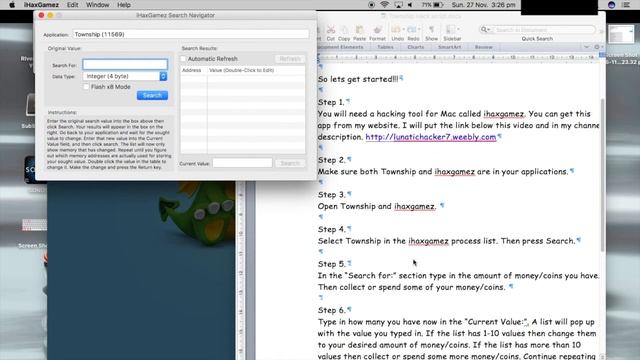This screenshot has width=640, height=360.
Task: Click the Copy icon in Word toolbar
Action: (344, 30)
